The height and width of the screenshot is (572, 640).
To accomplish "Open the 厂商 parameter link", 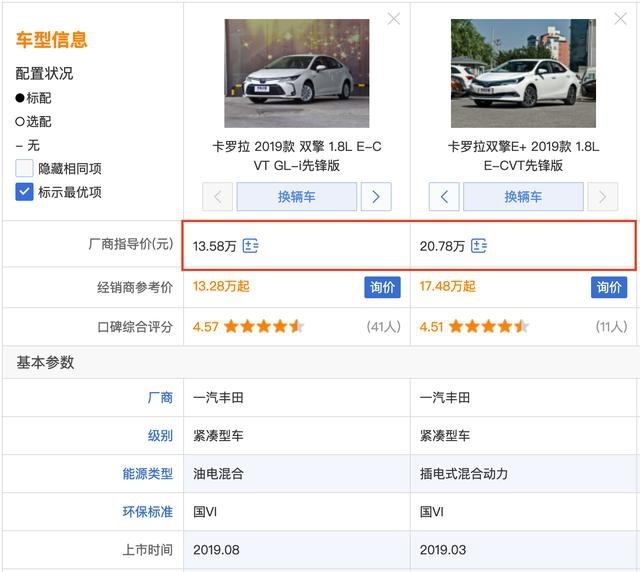I will click(x=160, y=397).
